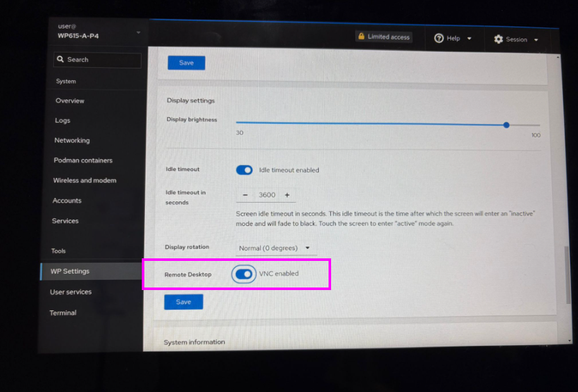Open Terminal in the sidebar
578x392 pixels.
click(x=63, y=313)
